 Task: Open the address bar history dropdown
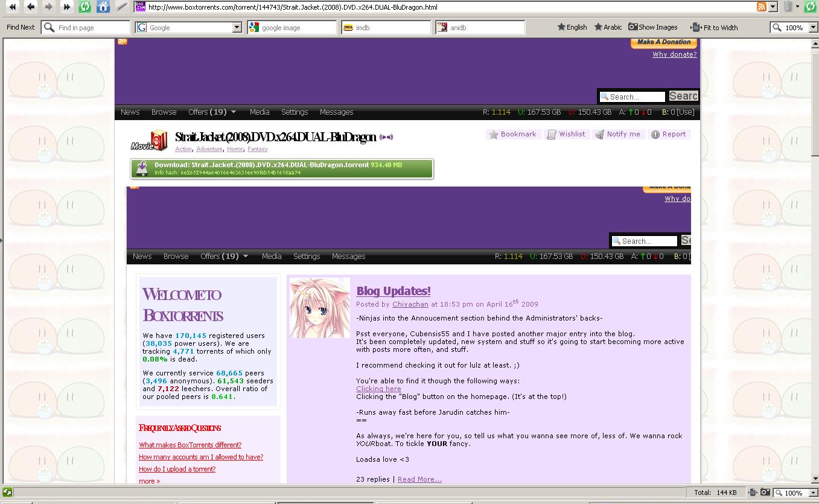(x=774, y=7)
